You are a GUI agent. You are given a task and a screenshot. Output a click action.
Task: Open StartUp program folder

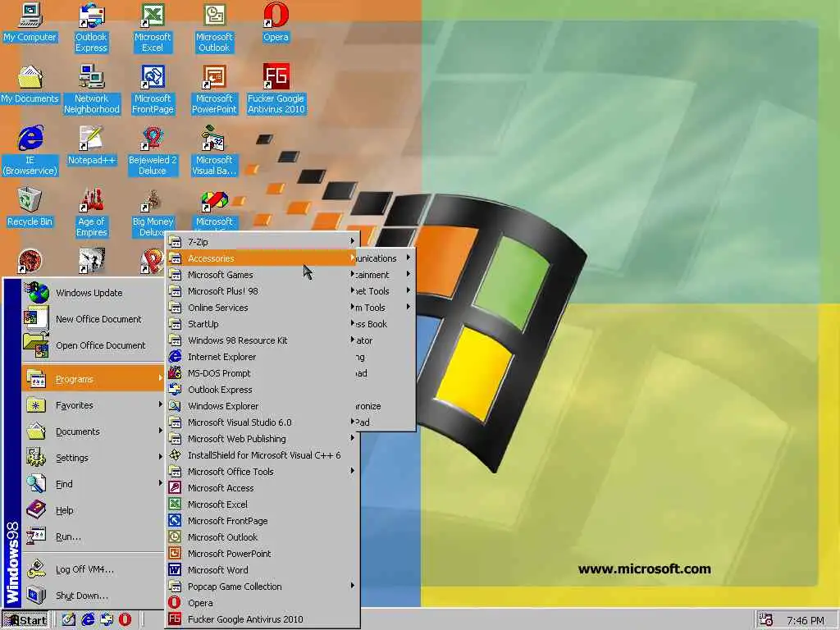262,324
